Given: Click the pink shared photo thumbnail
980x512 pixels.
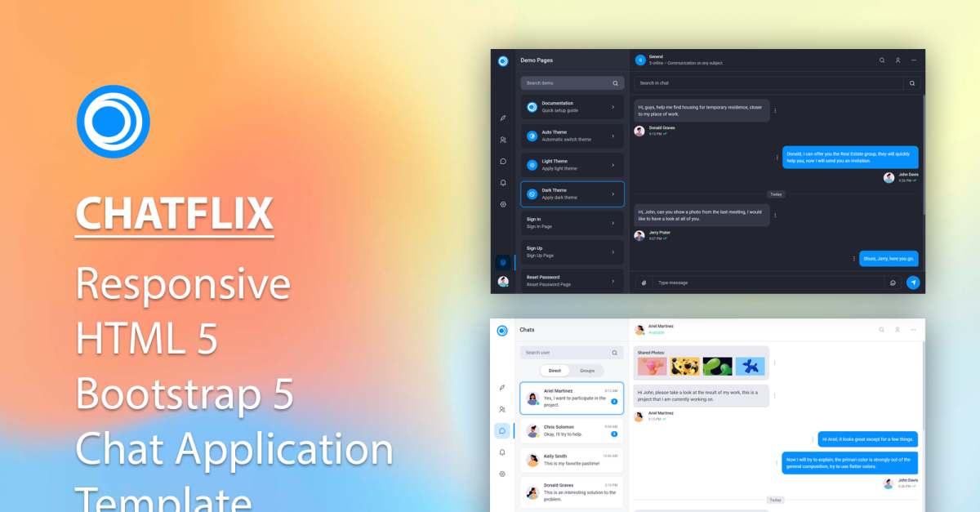Looking at the screenshot, I should 652,367.
